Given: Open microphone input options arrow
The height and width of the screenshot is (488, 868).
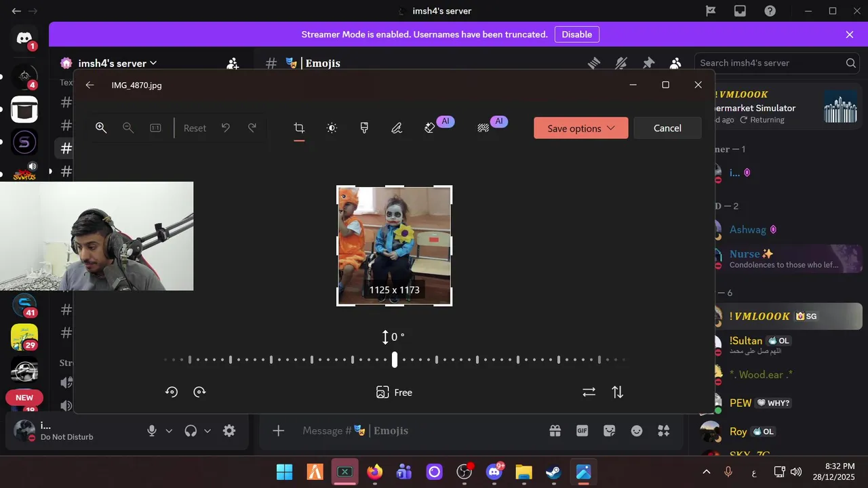Looking at the screenshot, I should 169,430.
